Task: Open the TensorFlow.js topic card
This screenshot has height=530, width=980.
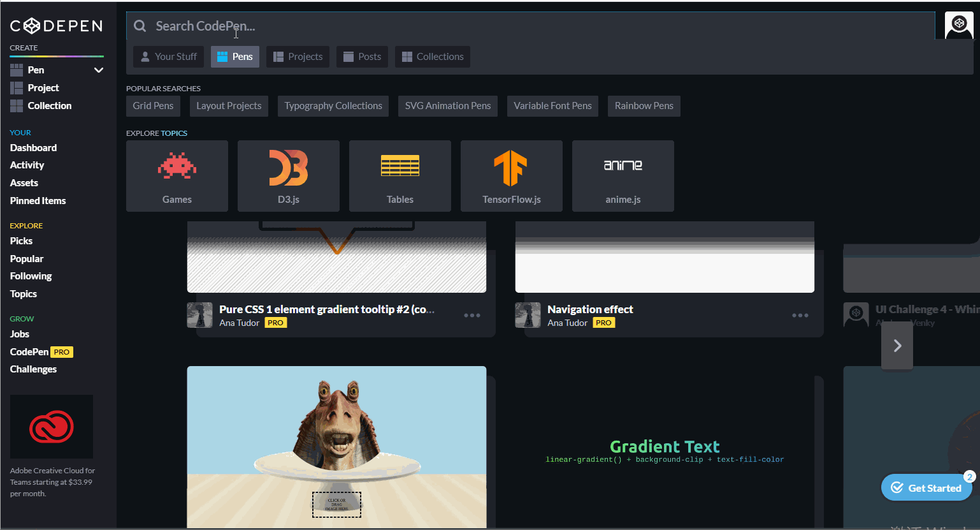Action: (512, 176)
